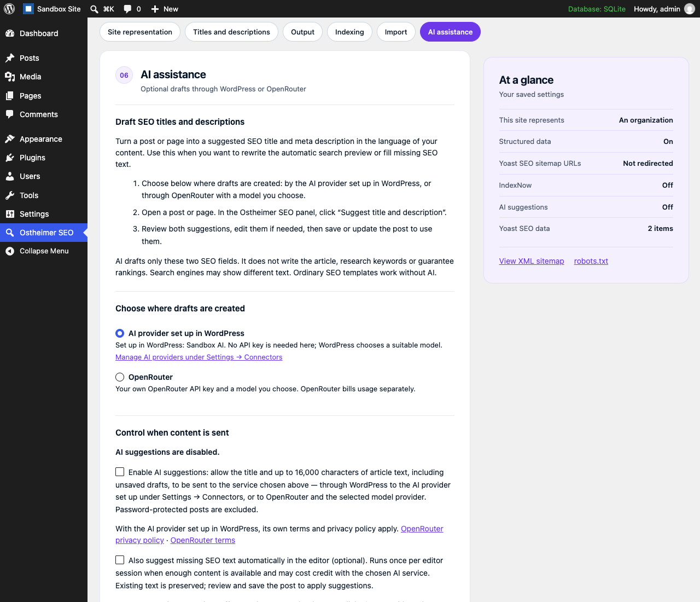Select the OpenRouter radio button

coord(120,377)
